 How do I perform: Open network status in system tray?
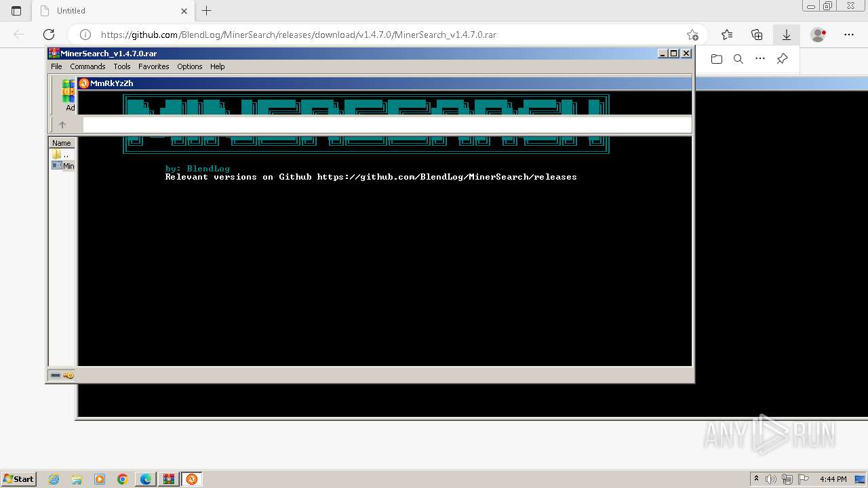(787, 479)
